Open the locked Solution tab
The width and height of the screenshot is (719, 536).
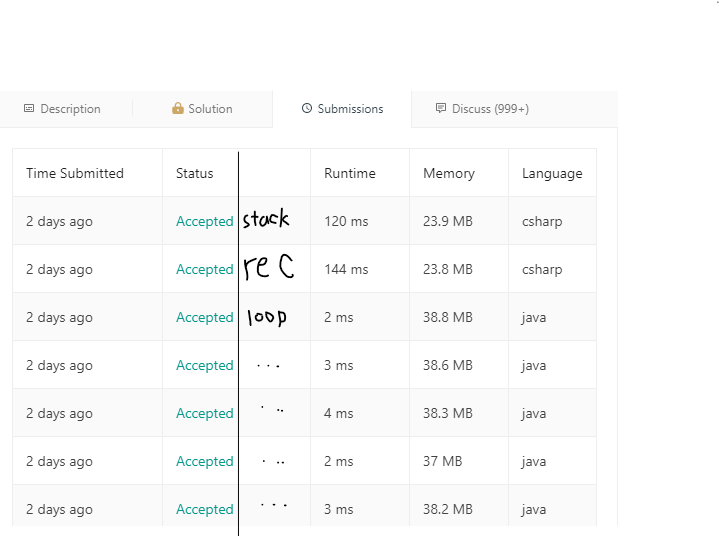coord(202,109)
